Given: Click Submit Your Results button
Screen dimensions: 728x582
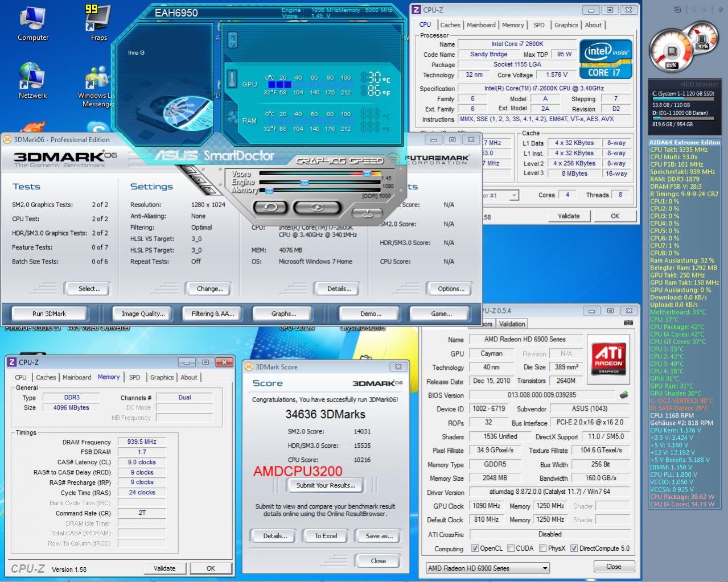Looking at the screenshot, I should 326,485.
